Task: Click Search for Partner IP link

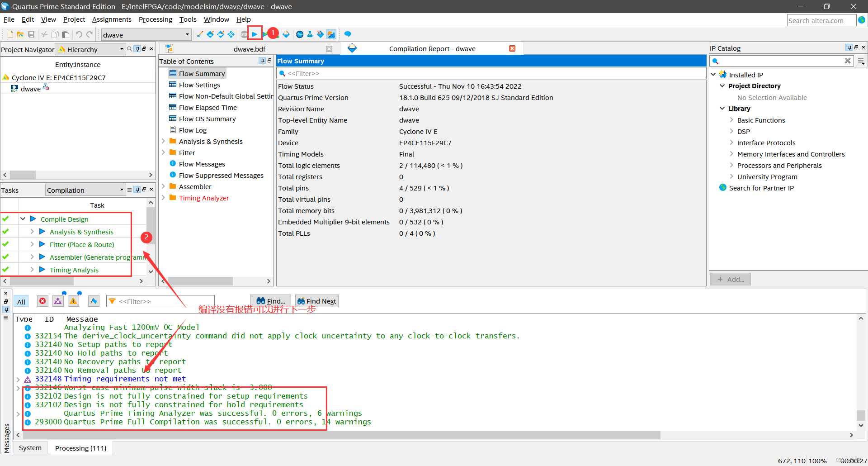Action: (x=761, y=188)
